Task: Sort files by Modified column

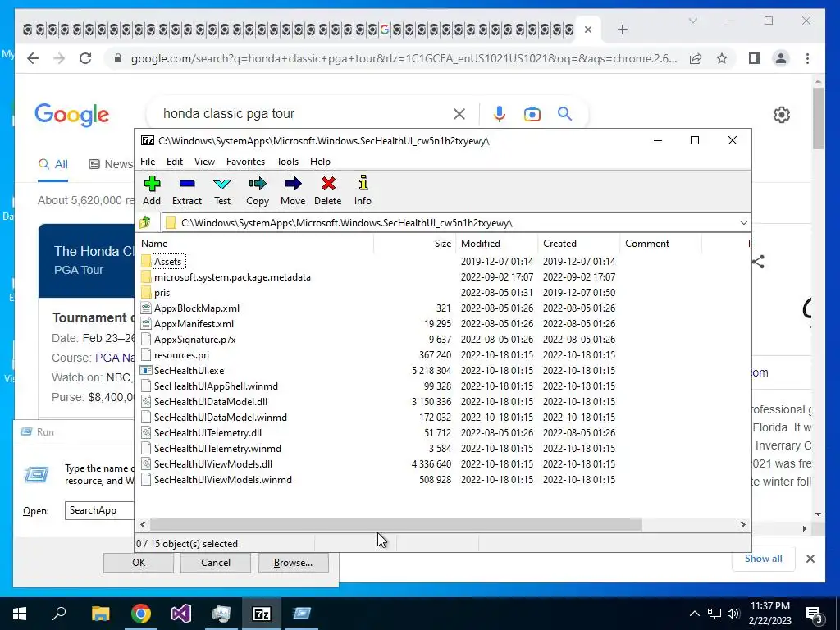Action: [496, 243]
